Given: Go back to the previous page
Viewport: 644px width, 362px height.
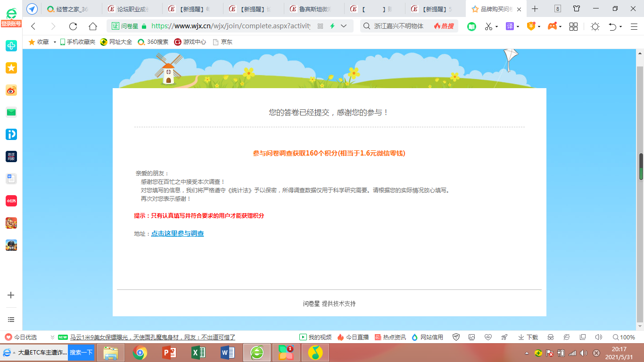Looking at the screenshot, I should click(33, 26).
